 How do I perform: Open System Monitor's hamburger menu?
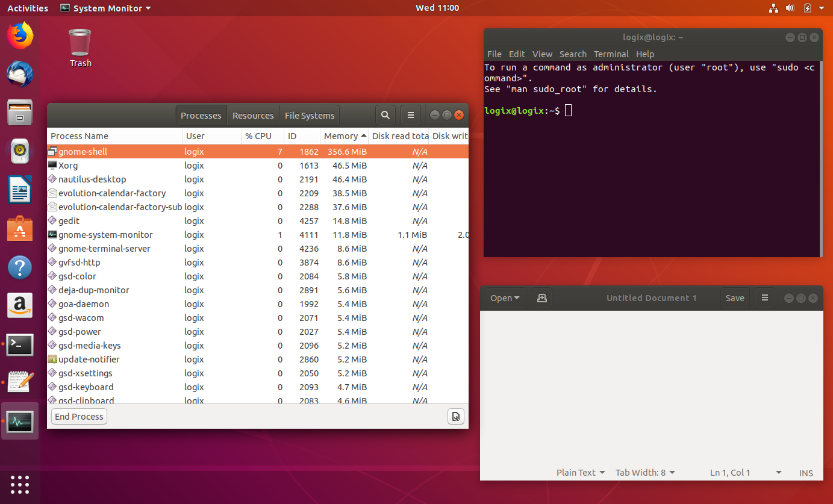click(x=410, y=114)
